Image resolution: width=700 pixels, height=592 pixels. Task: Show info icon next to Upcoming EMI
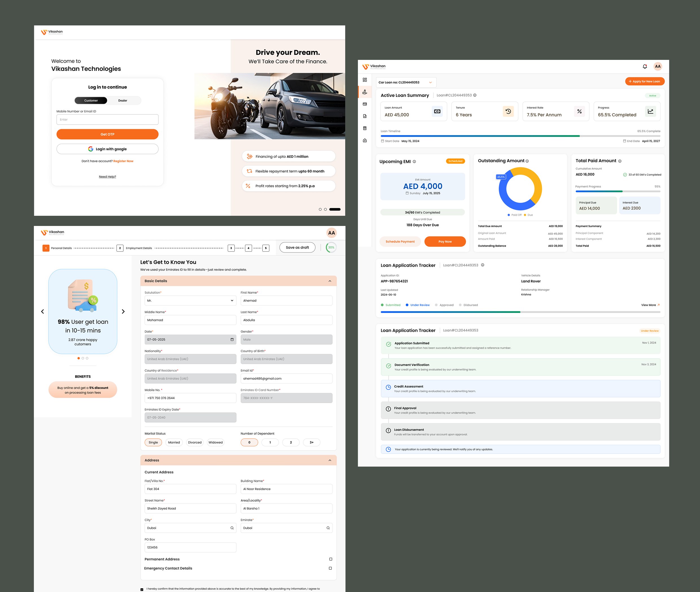pyautogui.click(x=414, y=162)
